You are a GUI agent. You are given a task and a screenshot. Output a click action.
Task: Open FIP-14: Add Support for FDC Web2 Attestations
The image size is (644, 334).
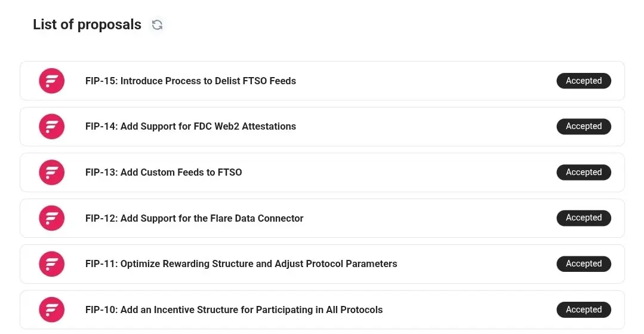190,127
